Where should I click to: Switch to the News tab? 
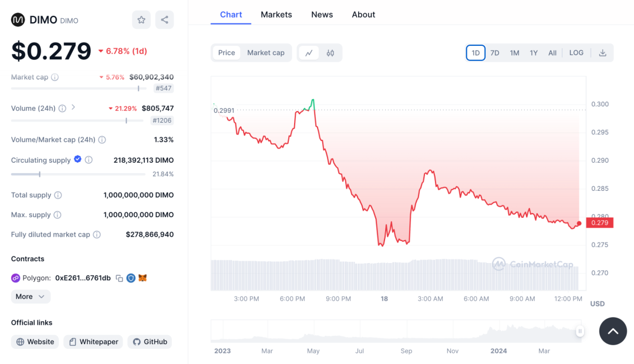click(322, 15)
